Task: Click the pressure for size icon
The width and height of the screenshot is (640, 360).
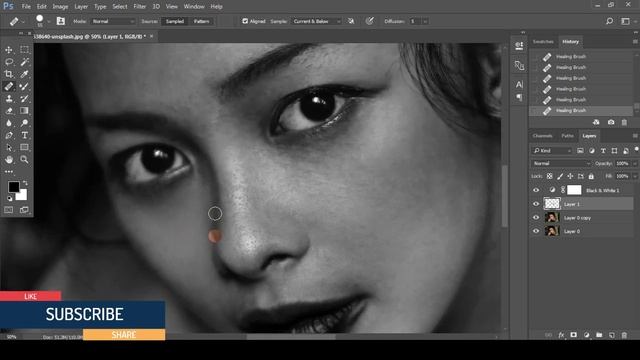Action: 369,21
